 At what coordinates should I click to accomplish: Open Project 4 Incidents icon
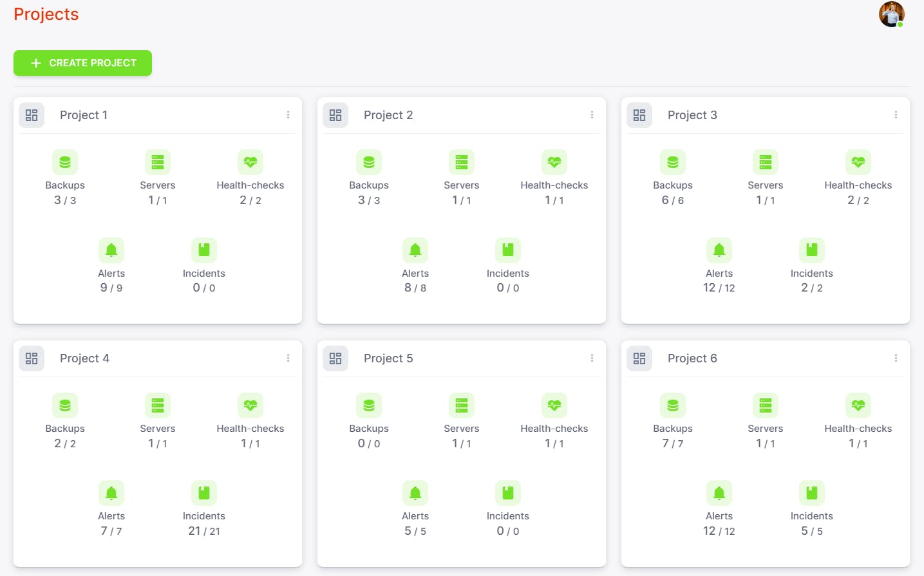pyautogui.click(x=204, y=493)
